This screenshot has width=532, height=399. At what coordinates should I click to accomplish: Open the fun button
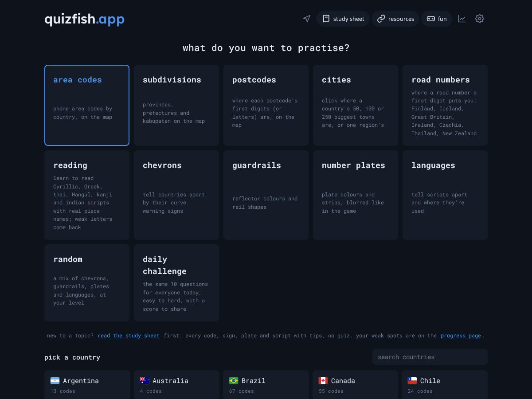point(437,19)
